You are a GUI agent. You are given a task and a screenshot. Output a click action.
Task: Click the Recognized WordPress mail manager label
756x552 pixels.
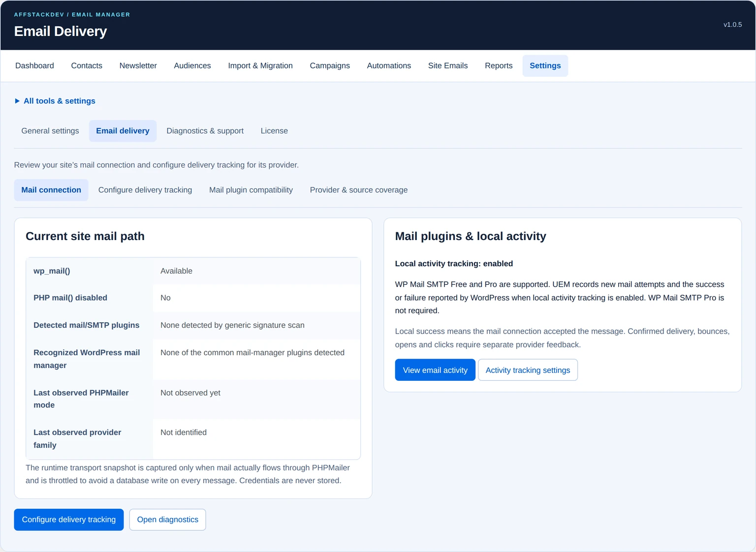point(87,359)
